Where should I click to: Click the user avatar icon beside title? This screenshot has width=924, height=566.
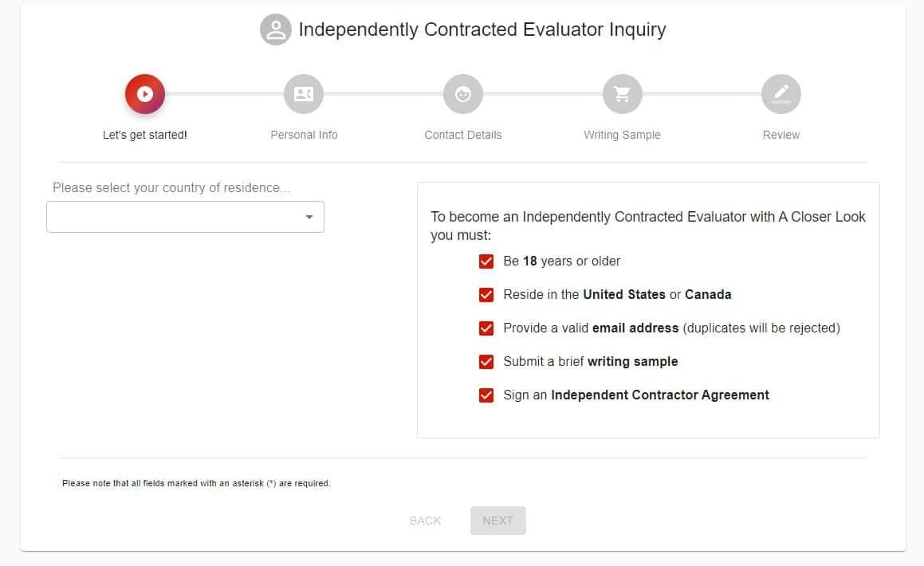pyautogui.click(x=276, y=29)
